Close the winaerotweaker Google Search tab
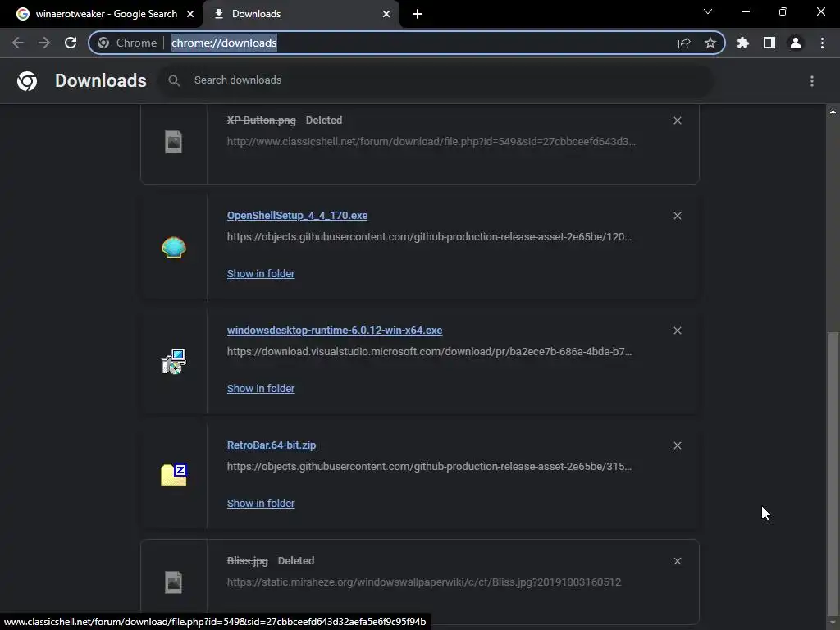840x630 pixels. 190,14
